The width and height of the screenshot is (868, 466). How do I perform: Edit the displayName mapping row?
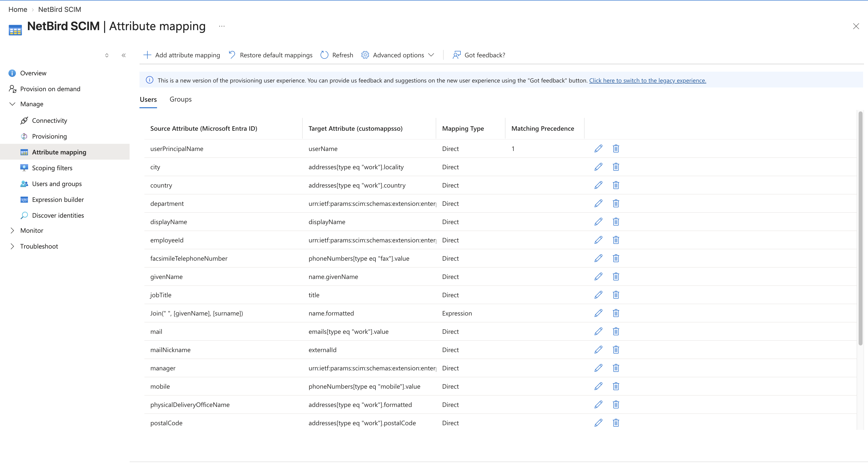click(598, 222)
